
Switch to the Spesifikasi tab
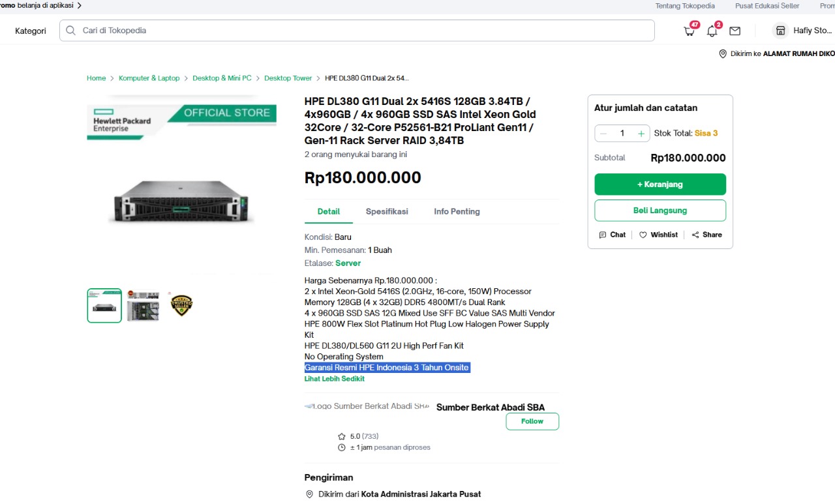pyautogui.click(x=387, y=211)
